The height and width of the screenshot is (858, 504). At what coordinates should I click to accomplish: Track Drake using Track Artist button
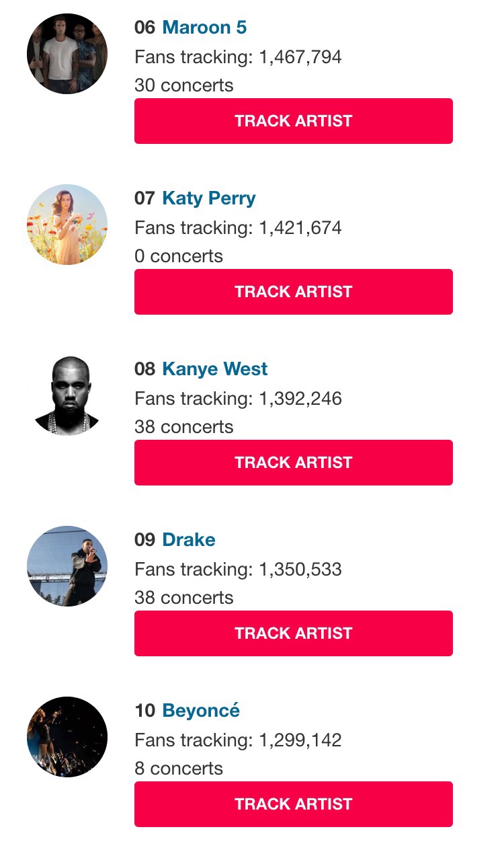pos(294,633)
